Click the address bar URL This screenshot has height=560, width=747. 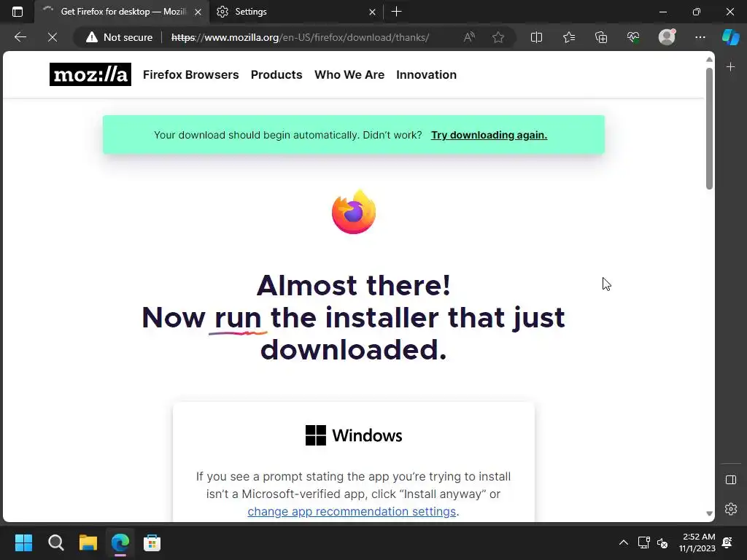[300, 37]
